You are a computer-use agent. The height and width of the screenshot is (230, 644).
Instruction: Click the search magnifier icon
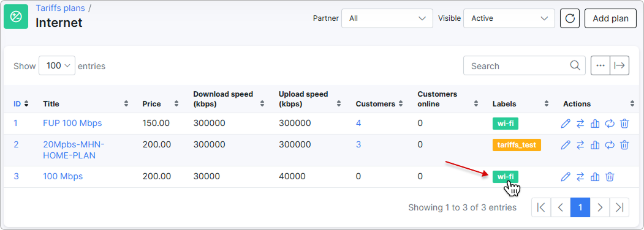575,65
